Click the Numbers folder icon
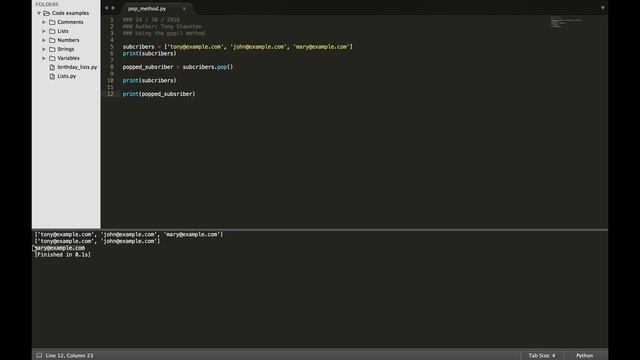640x360 pixels. click(52, 40)
